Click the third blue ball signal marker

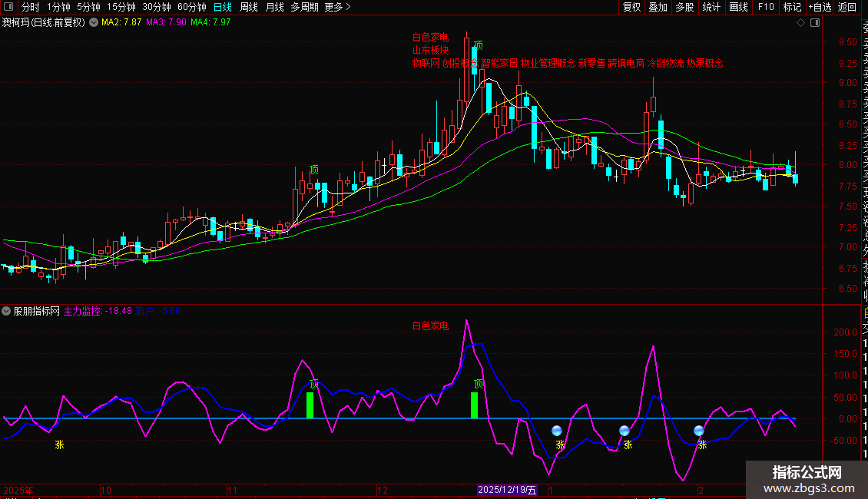tap(699, 431)
